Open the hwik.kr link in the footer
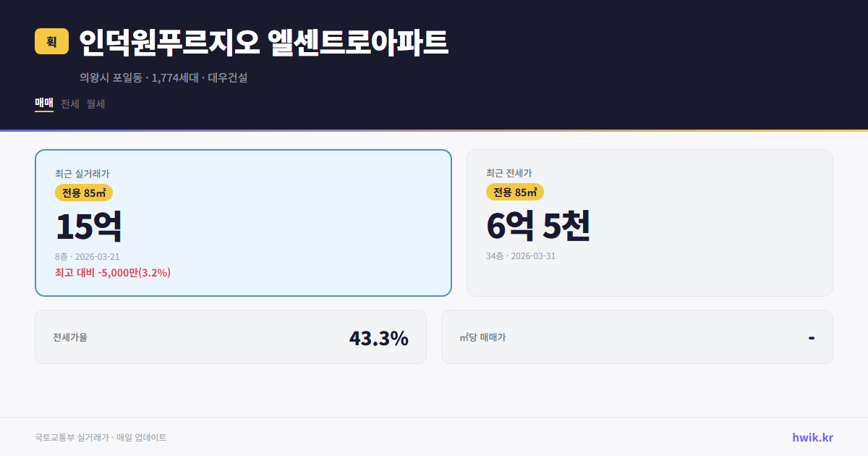868x456 pixels. pyautogui.click(x=812, y=436)
